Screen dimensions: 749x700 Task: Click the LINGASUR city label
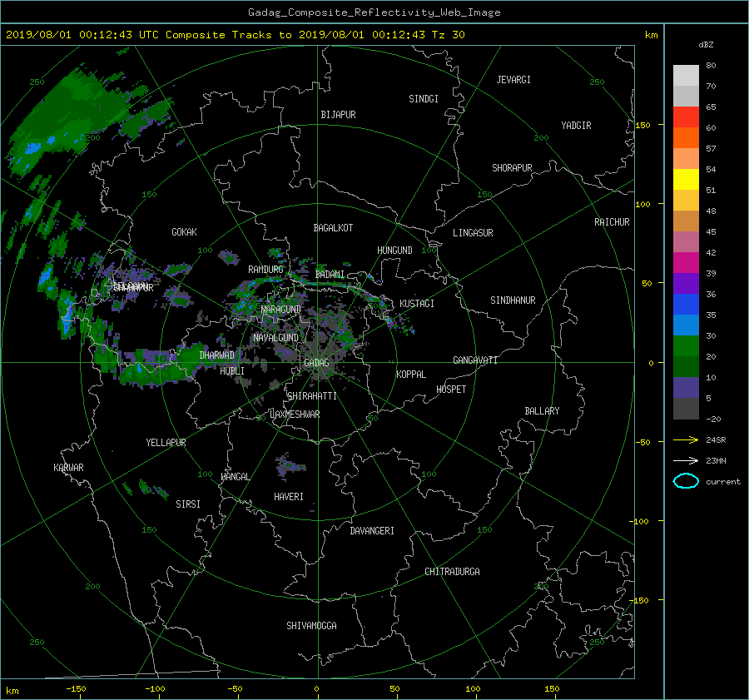473,233
